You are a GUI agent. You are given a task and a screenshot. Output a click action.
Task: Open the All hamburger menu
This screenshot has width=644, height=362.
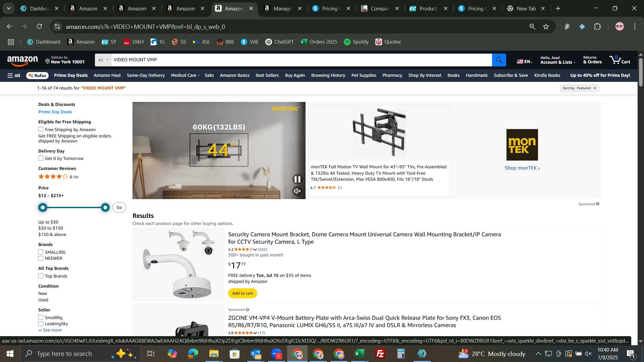pyautogui.click(x=14, y=75)
